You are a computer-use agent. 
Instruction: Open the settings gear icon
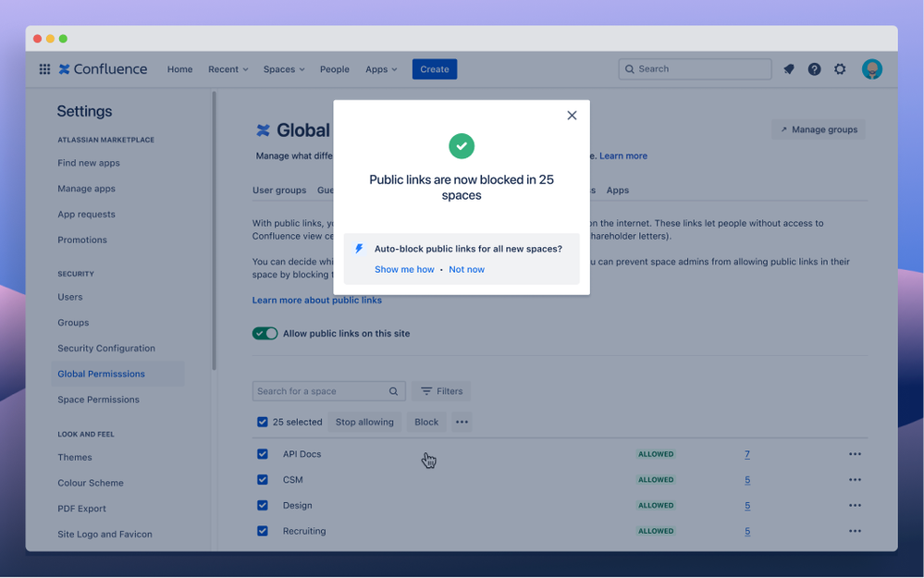tap(840, 69)
